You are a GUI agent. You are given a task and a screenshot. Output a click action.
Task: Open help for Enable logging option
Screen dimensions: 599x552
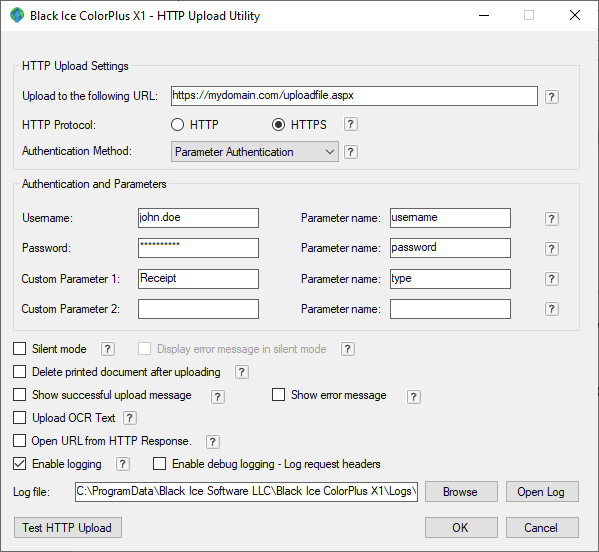pos(123,464)
